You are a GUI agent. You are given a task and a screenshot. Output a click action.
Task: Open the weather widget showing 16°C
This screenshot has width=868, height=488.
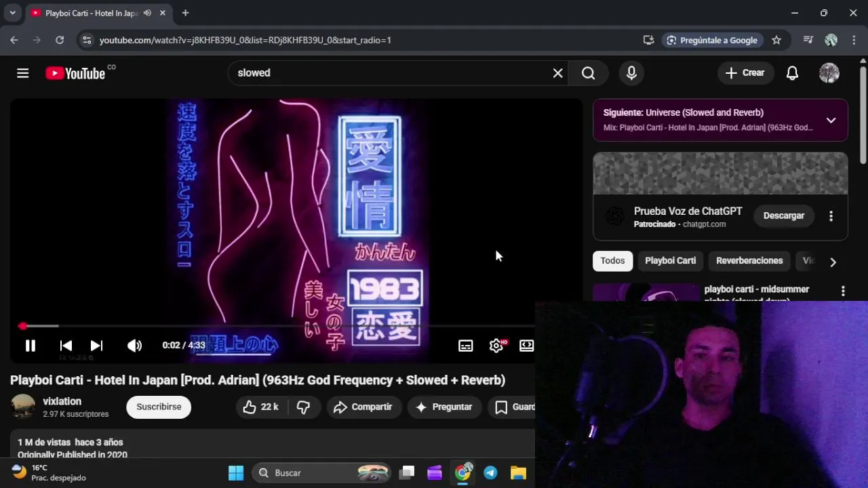pyautogui.click(x=49, y=472)
